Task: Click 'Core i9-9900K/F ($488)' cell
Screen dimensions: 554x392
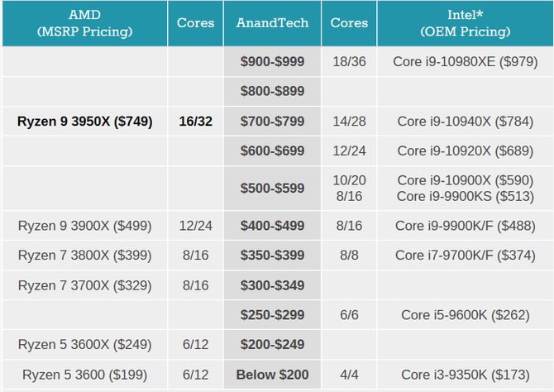Action: [x=465, y=226]
